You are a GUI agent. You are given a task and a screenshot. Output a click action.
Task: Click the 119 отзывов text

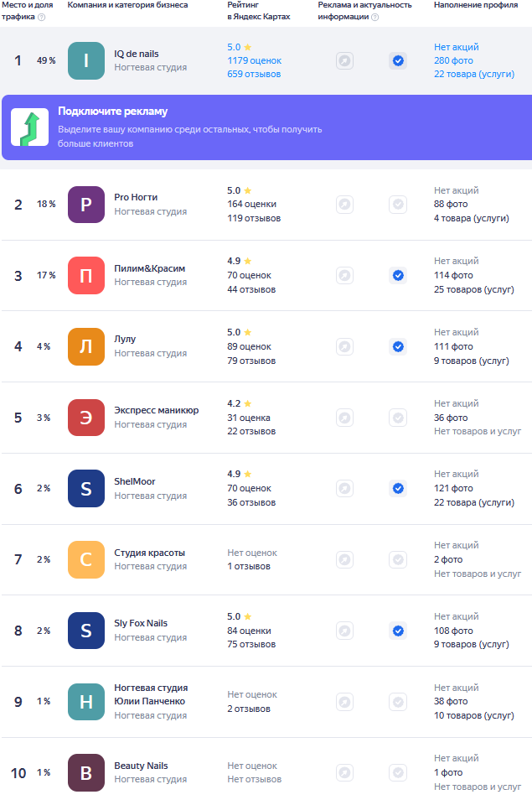(x=254, y=218)
